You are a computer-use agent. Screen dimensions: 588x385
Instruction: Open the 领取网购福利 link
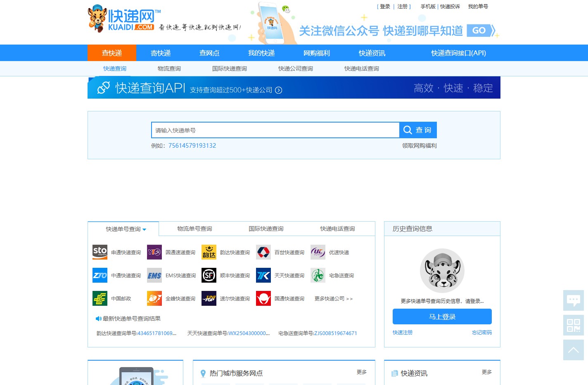(x=420, y=146)
